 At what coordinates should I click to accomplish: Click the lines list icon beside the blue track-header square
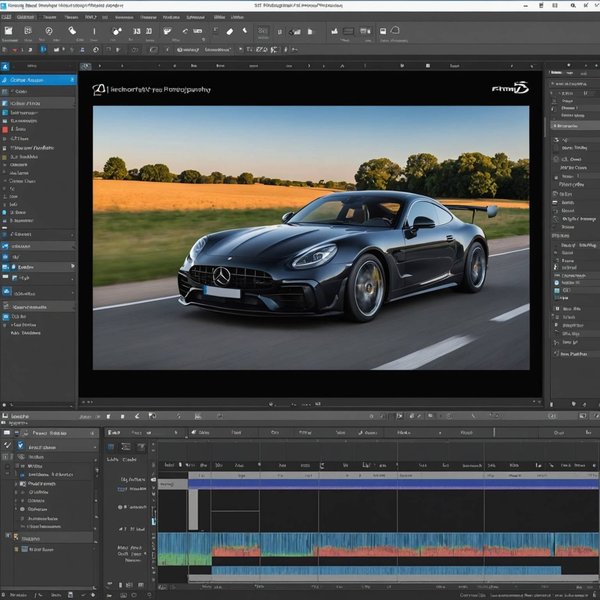[126, 447]
